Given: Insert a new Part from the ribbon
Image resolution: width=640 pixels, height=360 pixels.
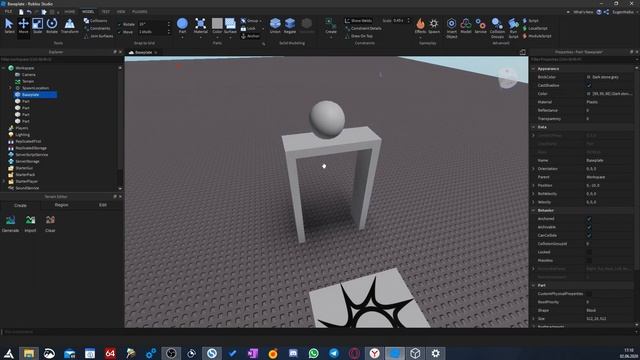Looking at the screenshot, I should point(182,25).
